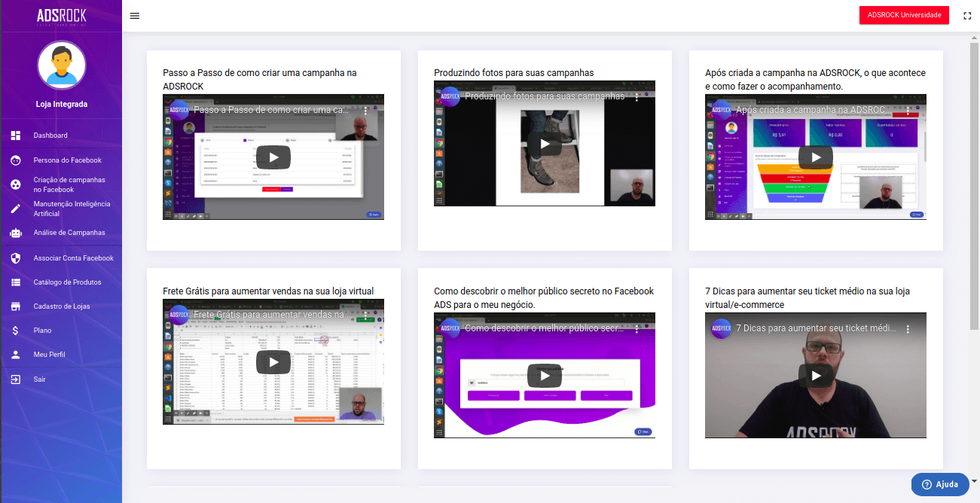
Task: Open options menu on Produzindo fotos video
Action: pos(637,97)
